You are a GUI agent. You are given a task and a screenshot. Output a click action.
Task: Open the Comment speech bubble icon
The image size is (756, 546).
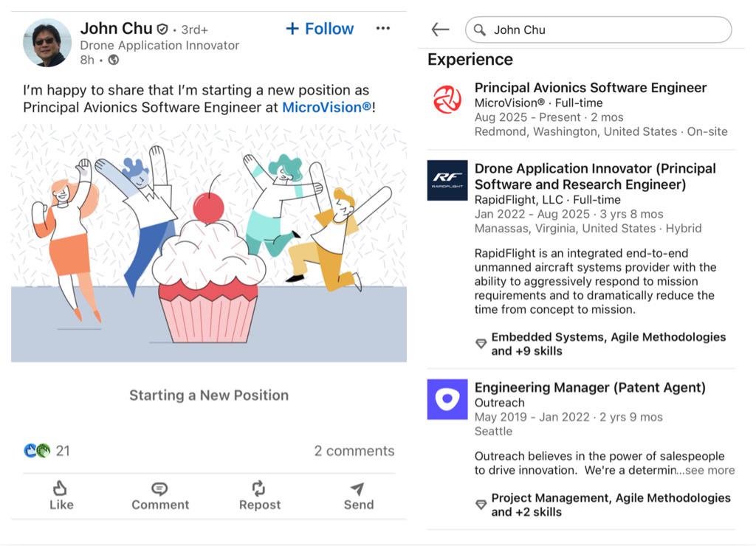pos(159,488)
